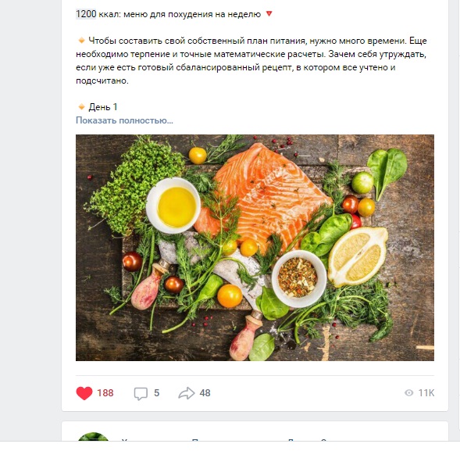The image size is (460, 476).
Task: Click the red heart like icon
Action: pos(84,393)
